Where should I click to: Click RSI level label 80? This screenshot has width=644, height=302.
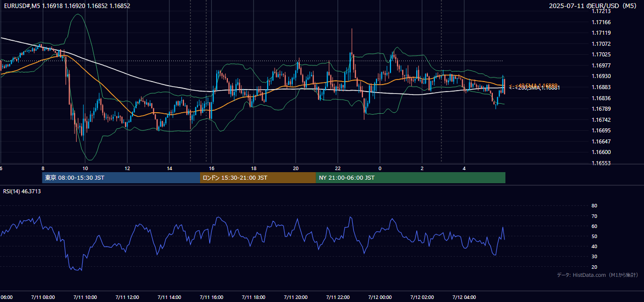[x=594, y=206]
